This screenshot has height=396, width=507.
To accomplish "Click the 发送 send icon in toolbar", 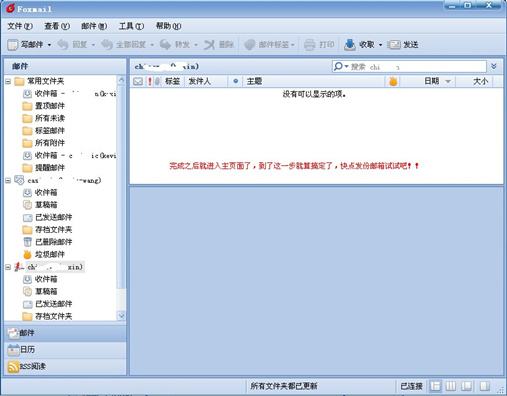I will pyautogui.click(x=394, y=45).
